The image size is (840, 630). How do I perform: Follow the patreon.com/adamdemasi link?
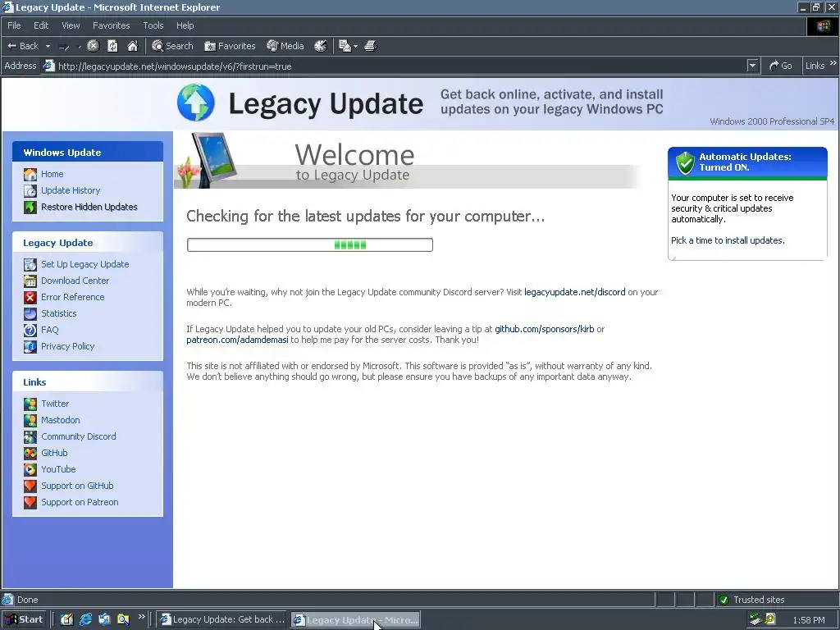tap(237, 340)
